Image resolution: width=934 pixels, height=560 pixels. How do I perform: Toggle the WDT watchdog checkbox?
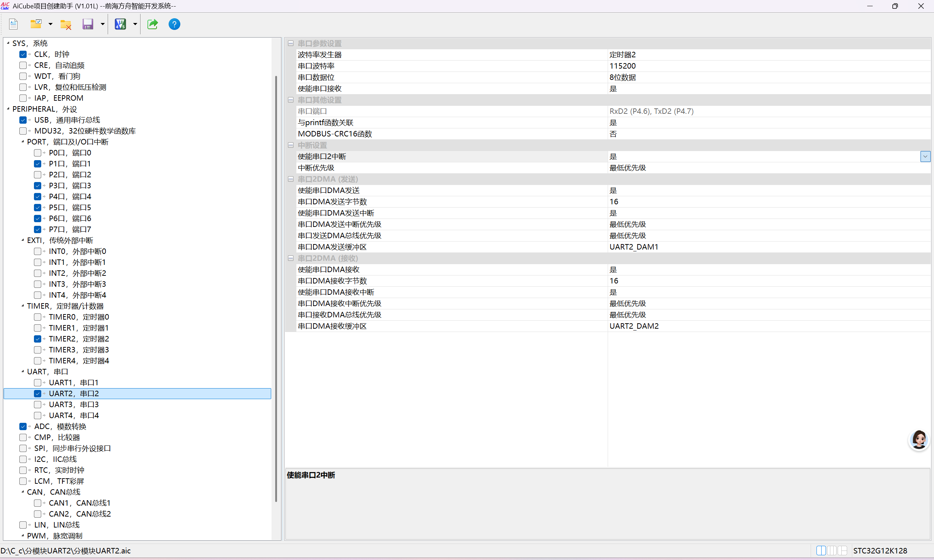pyautogui.click(x=23, y=76)
